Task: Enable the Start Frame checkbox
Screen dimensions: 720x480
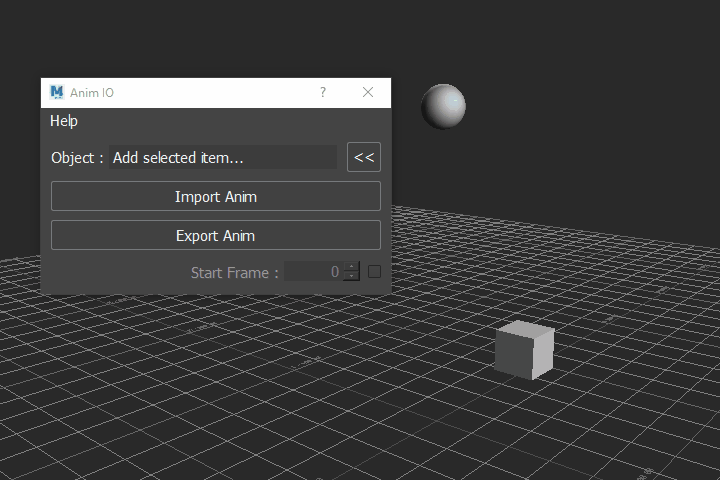Action: (374, 272)
